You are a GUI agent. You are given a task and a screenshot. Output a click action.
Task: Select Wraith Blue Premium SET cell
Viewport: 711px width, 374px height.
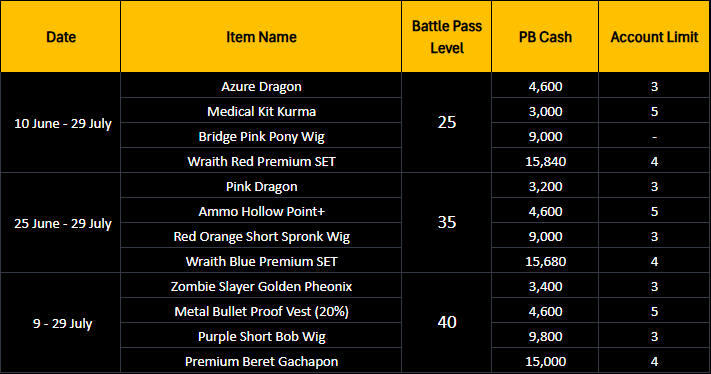coord(261,261)
